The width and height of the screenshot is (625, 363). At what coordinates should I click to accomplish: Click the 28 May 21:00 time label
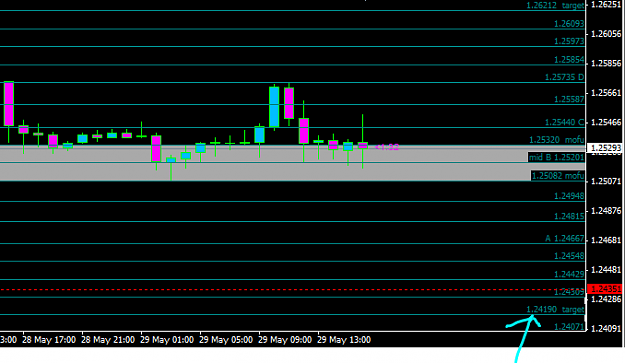pyautogui.click(x=108, y=340)
